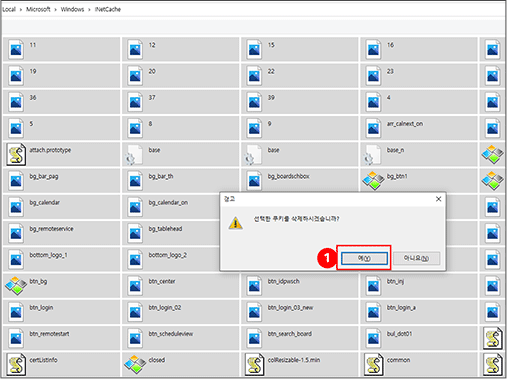Screen dimensions: 507x379
Task: Click the bul_dot01 file name
Action: (x=399, y=334)
